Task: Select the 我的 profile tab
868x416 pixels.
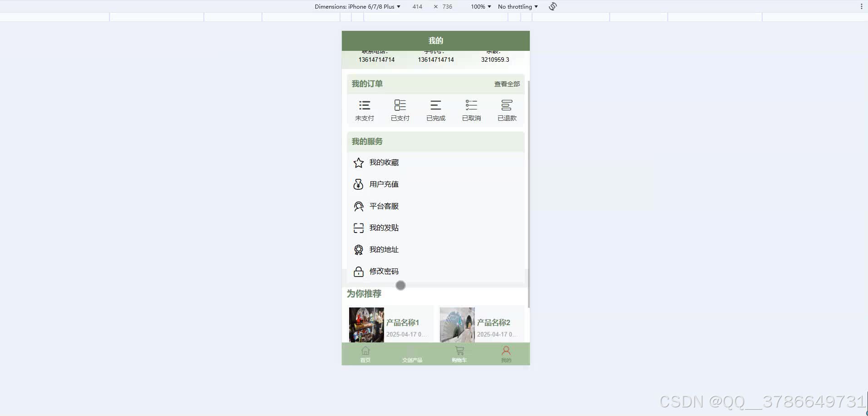Action: tap(506, 354)
